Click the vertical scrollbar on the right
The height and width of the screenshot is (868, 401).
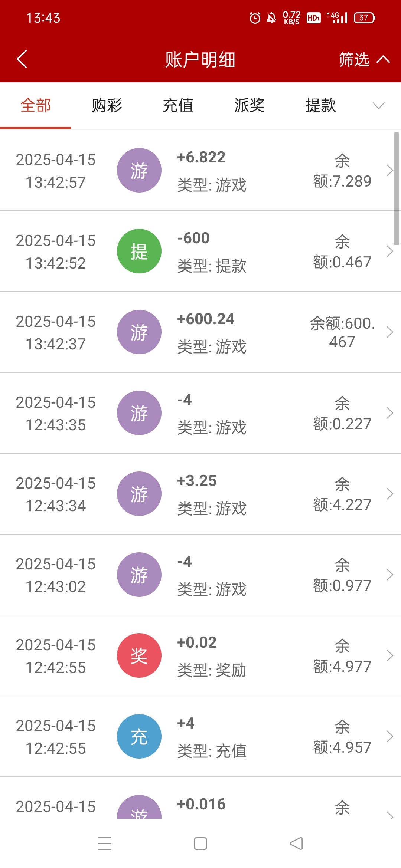pos(397,188)
